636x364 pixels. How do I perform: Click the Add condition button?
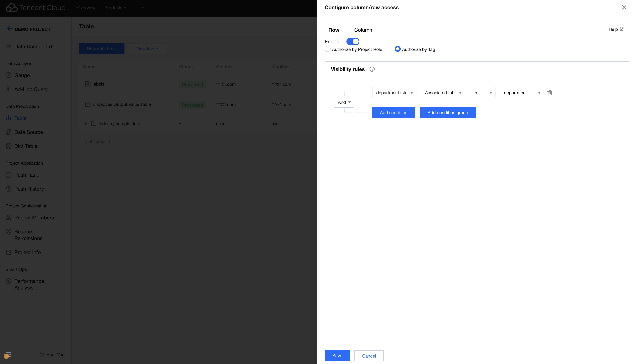(x=393, y=112)
